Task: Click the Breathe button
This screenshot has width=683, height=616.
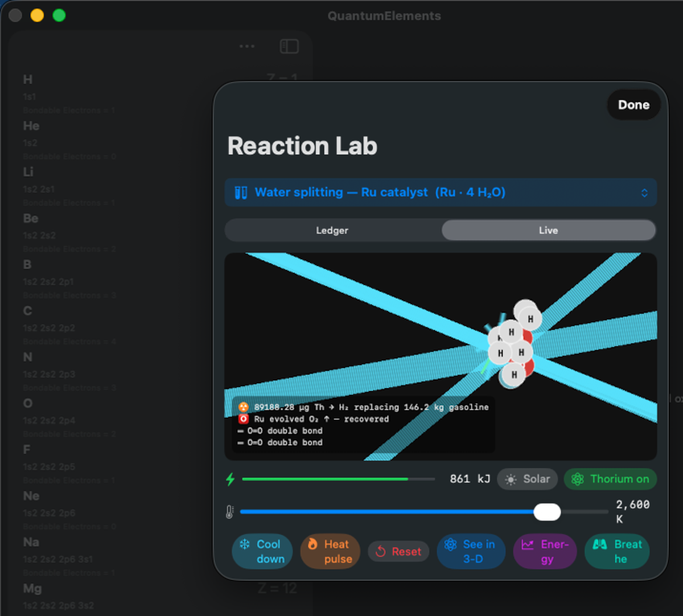Action: pyautogui.click(x=617, y=552)
